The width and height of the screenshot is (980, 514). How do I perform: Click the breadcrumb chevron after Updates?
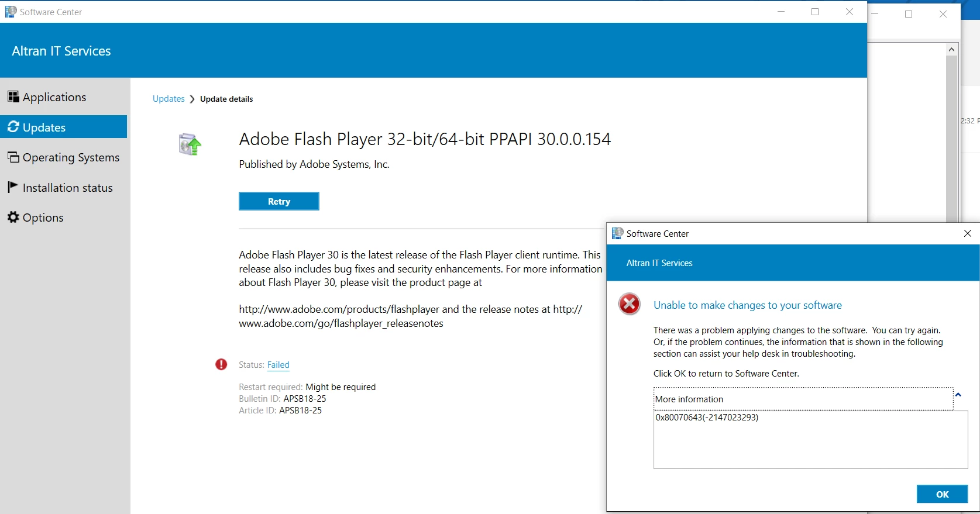[x=192, y=99]
